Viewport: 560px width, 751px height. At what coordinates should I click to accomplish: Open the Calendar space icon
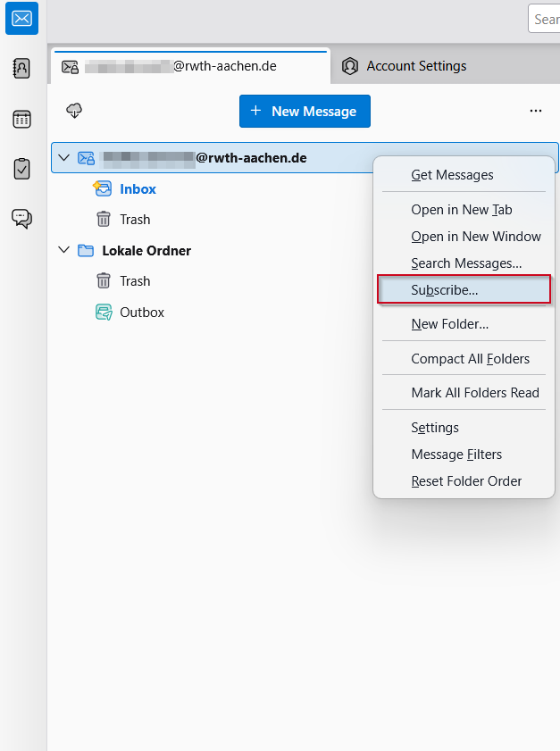coord(21,119)
